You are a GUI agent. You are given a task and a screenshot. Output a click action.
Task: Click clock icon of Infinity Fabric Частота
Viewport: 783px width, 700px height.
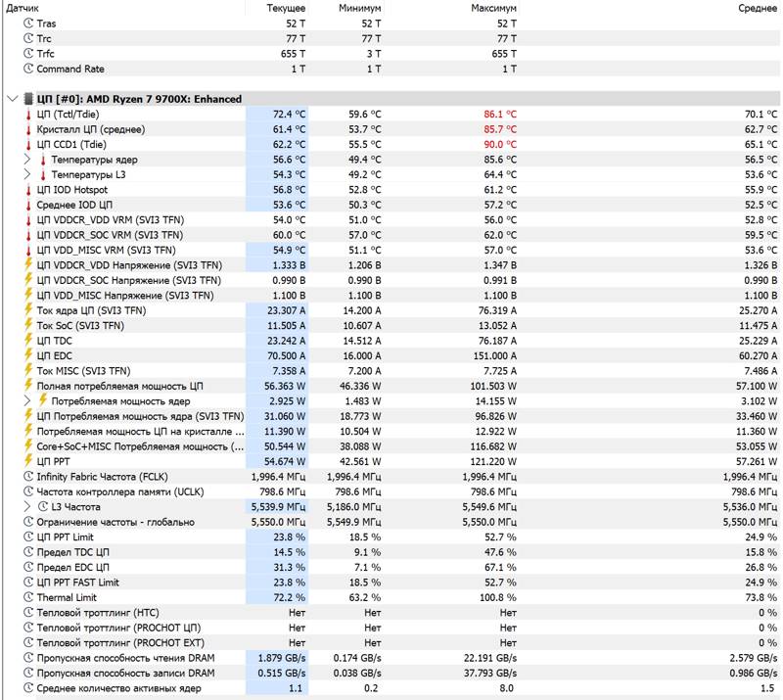coord(28,477)
